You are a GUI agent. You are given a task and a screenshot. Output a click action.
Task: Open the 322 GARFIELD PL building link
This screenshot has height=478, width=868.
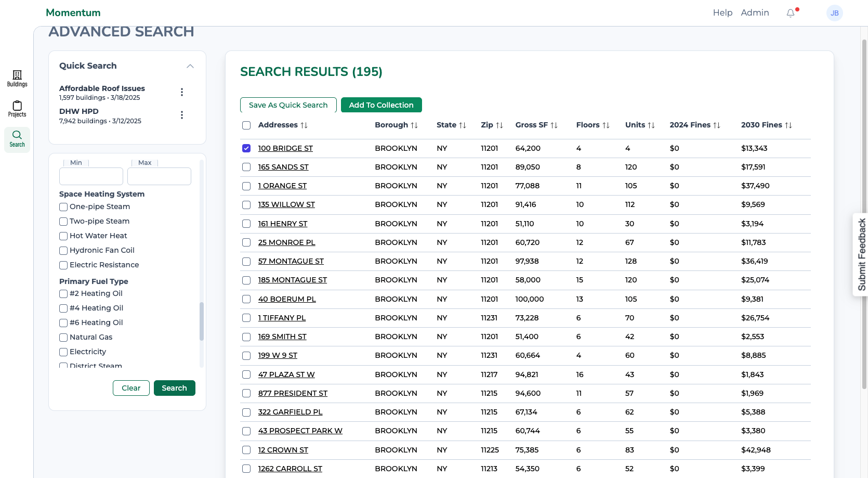[291, 412]
